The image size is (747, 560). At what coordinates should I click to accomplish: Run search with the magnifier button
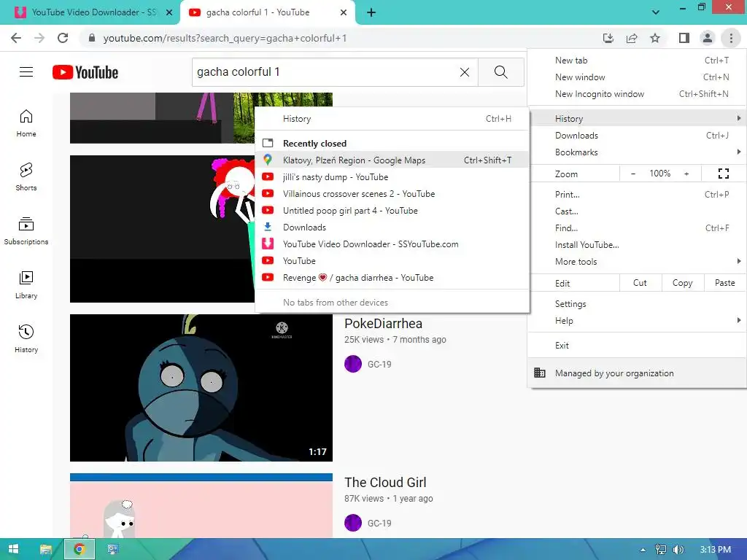click(x=500, y=72)
